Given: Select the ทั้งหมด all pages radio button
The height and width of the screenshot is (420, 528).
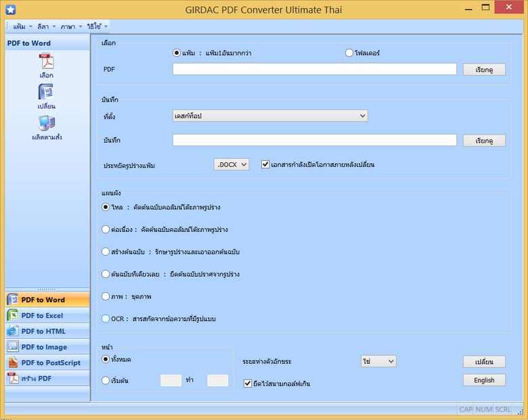Looking at the screenshot, I should pos(106,359).
